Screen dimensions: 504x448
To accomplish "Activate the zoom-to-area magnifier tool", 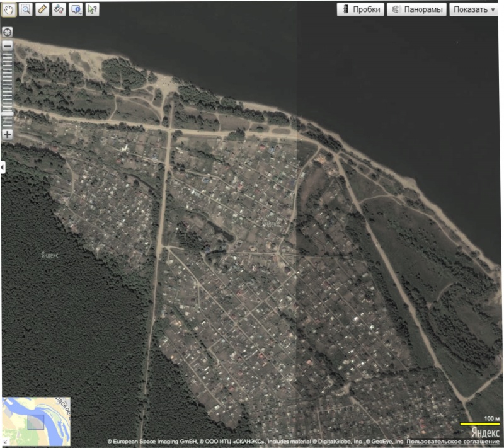I will click(x=26, y=9).
